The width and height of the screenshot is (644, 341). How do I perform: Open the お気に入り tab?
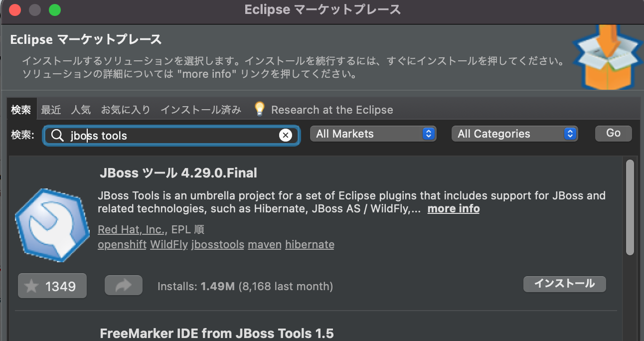coord(126,110)
